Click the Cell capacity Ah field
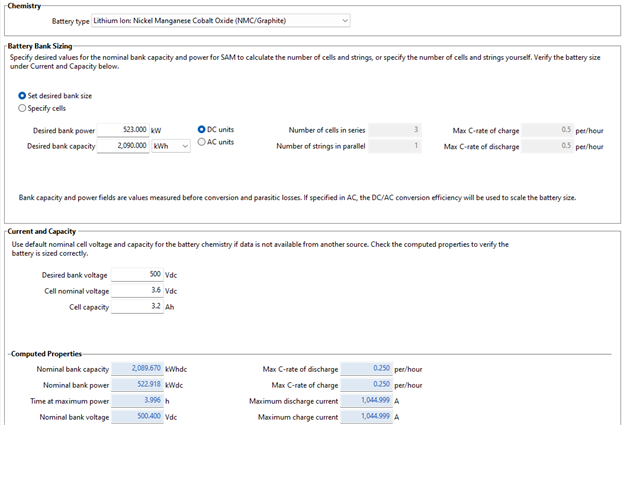This screenshot has height=493, width=624. click(x=136, y=307)
